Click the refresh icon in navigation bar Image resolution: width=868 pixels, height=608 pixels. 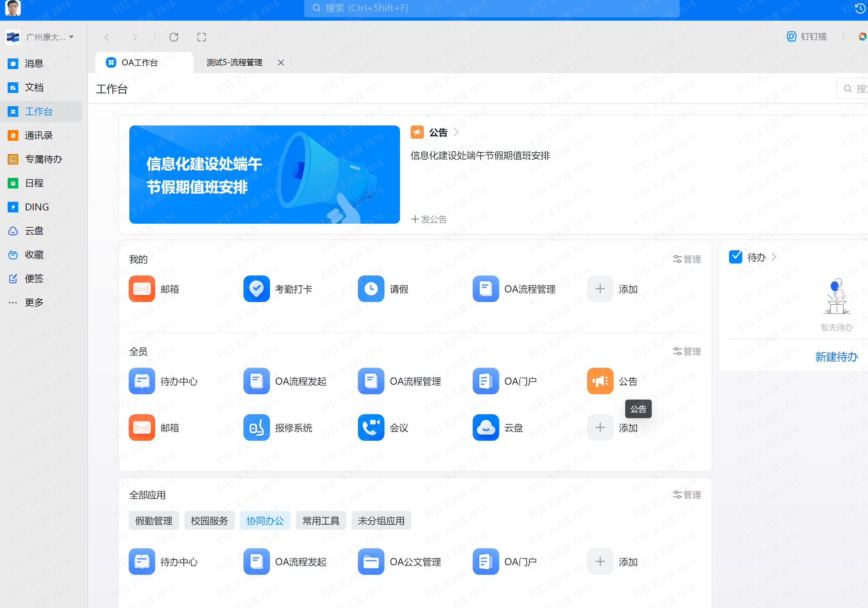tap(174, 37)
